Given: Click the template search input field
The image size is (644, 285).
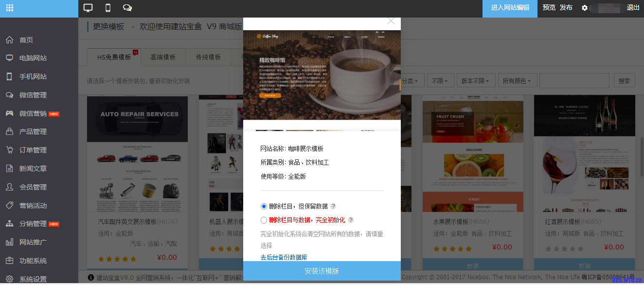Looking at the screenshot, I should pos(574,81).
